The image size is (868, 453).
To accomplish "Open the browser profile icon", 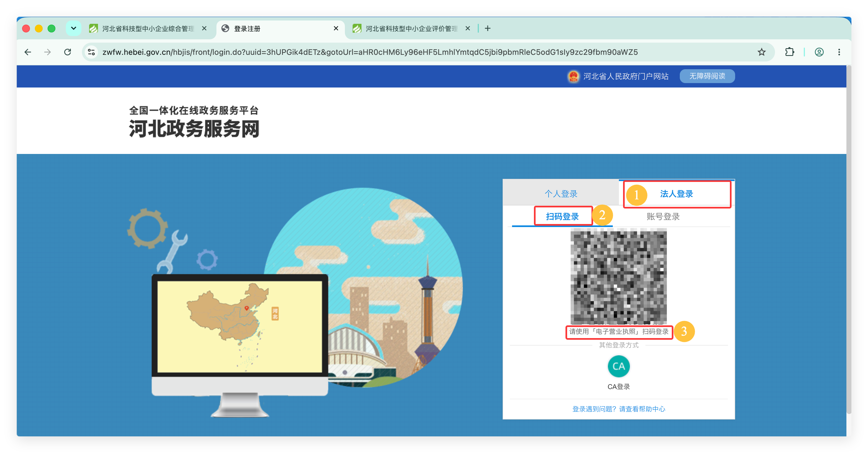I will [819, 52].
